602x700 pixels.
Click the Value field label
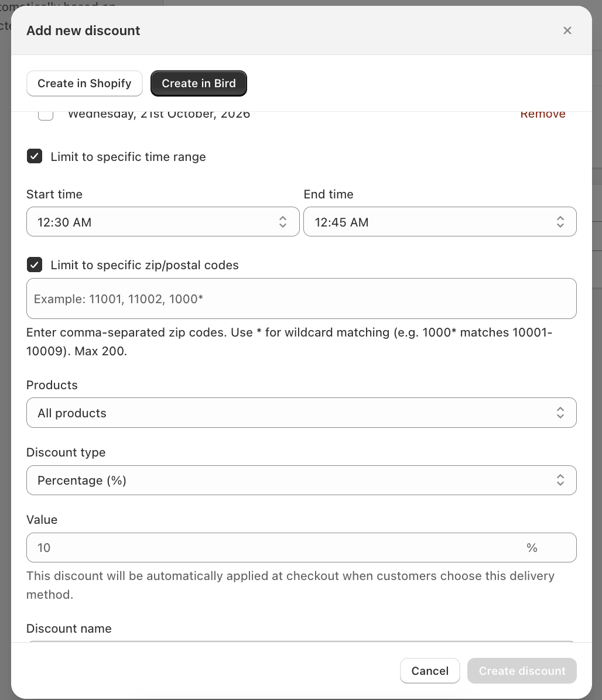pos(42,520)
